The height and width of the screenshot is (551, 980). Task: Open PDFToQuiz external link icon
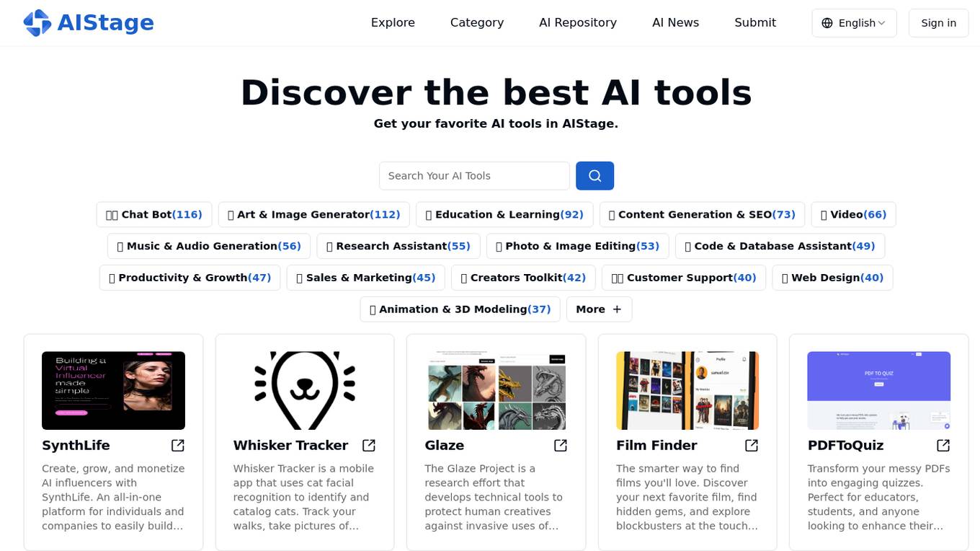coord(943,446)
